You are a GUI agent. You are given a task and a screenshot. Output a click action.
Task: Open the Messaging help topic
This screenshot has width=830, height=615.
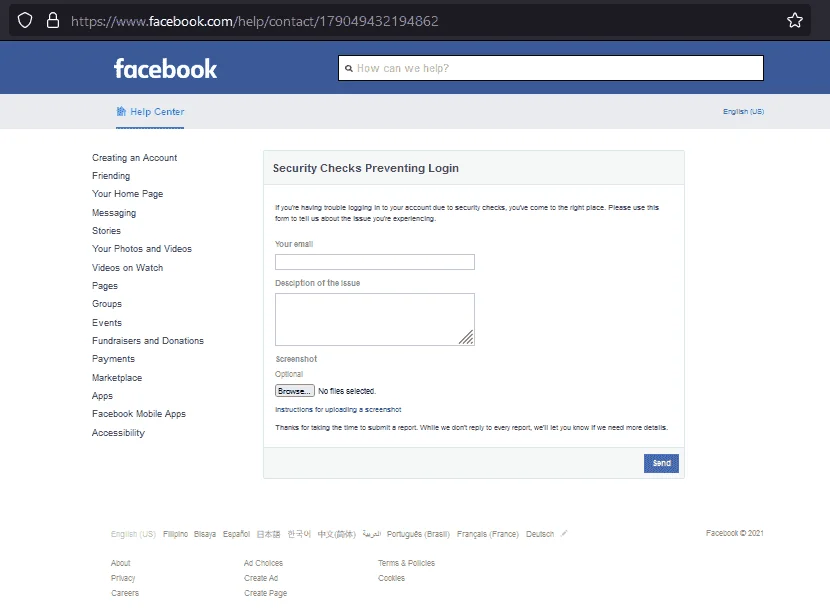[114, 213]
